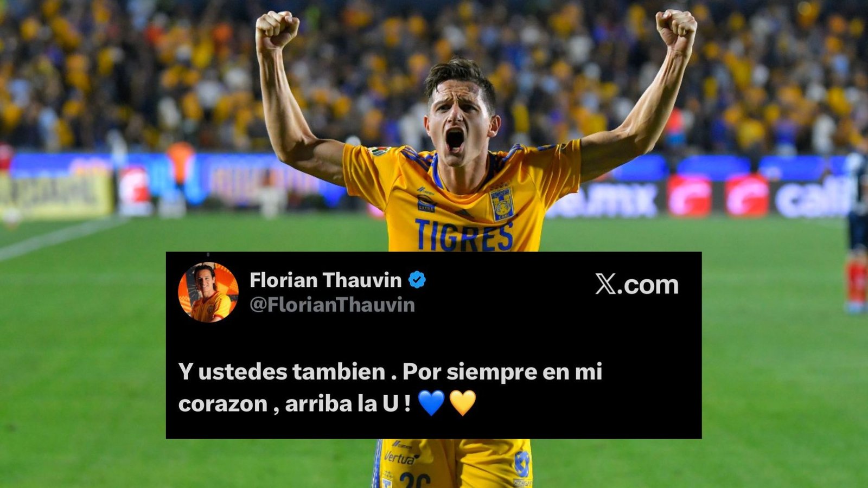This screenshot has width=868, height=488.
Task: Click the TIGRES lettering on the jersey
Action: click(464, 235)
